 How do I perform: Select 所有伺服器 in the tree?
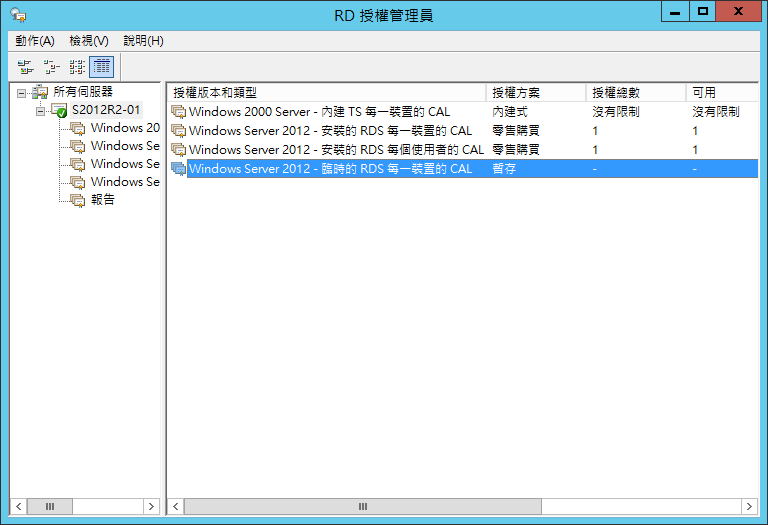[x=83, y=92]
